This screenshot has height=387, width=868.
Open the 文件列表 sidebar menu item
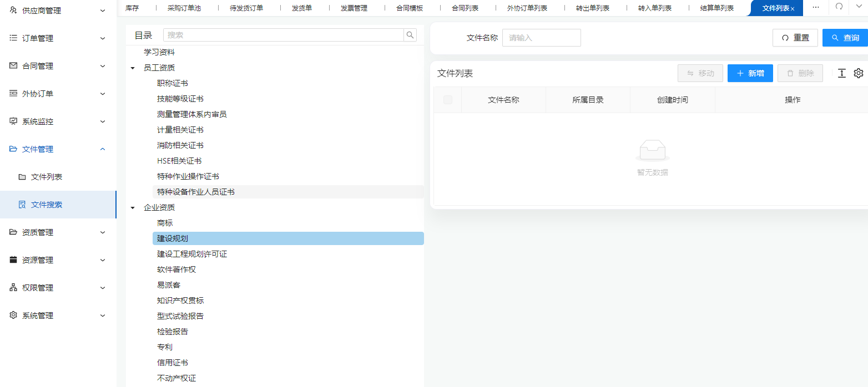tap(47, 177)
